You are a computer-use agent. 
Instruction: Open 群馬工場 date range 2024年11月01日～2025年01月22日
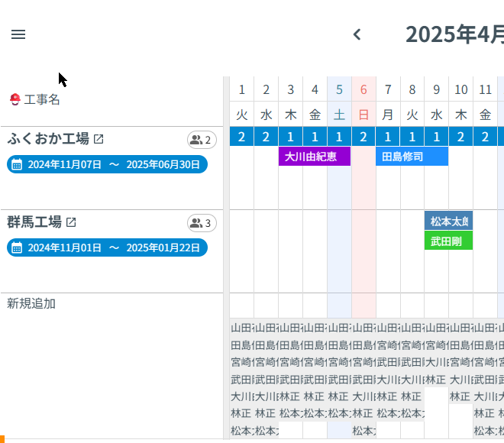tap(107, 247)
